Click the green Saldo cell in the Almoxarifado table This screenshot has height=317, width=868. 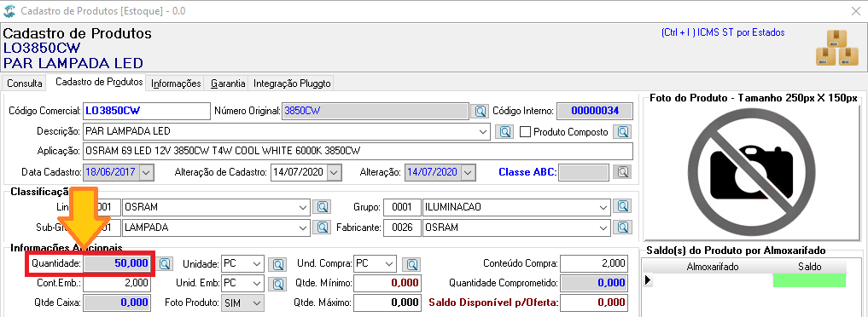click(809, 280)
